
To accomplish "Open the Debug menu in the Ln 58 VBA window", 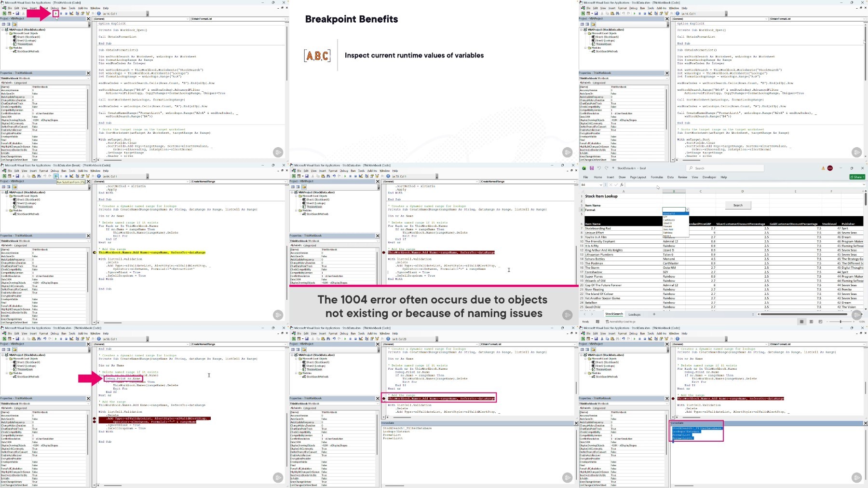I will (54, 334).
